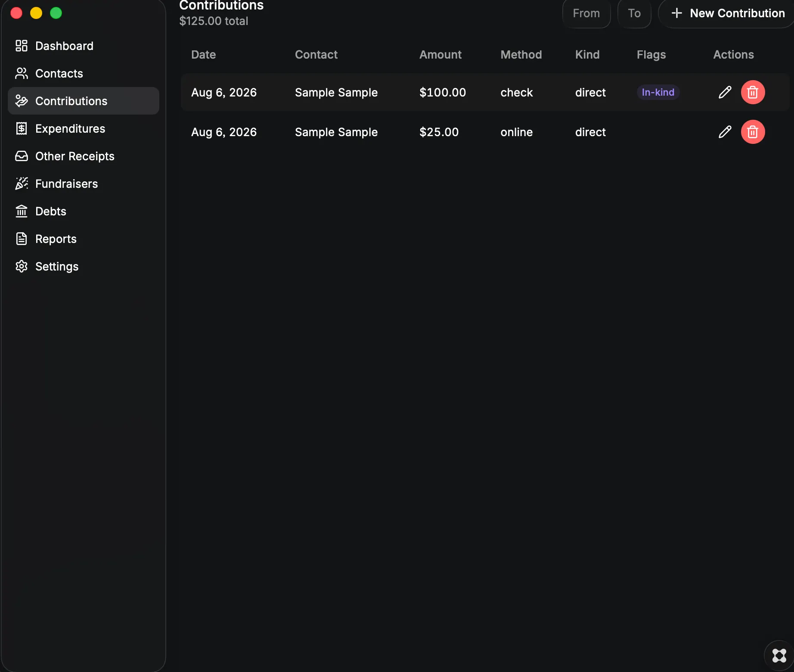
Task: Click the $125.00 total text
Action: [214, 21]
